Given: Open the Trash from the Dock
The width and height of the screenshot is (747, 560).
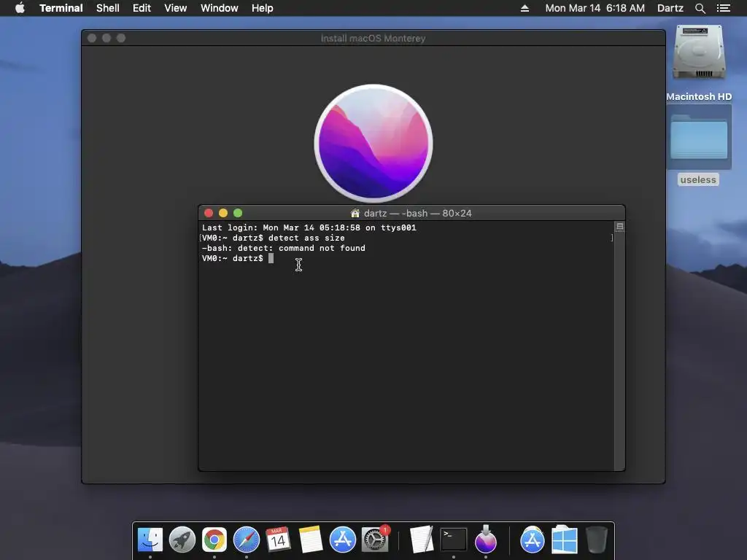Looking at the screenshot, I should (x=596, y=540).
